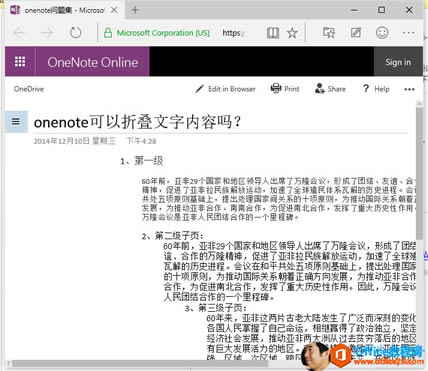Click the Sign in button
The height and width of the screenshot is (371, 428).
click(x=398, y=62)
